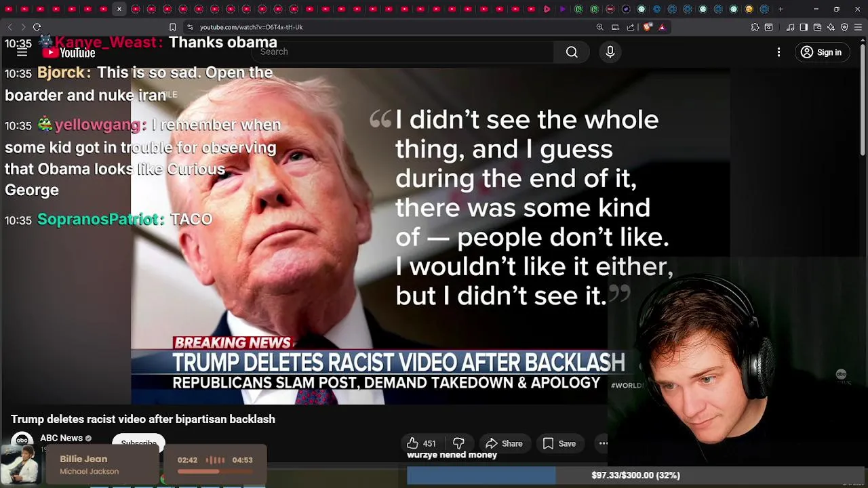Open site settings icon beside the URL
This screenshot has width=868, height=488.
tap(190, 27)
